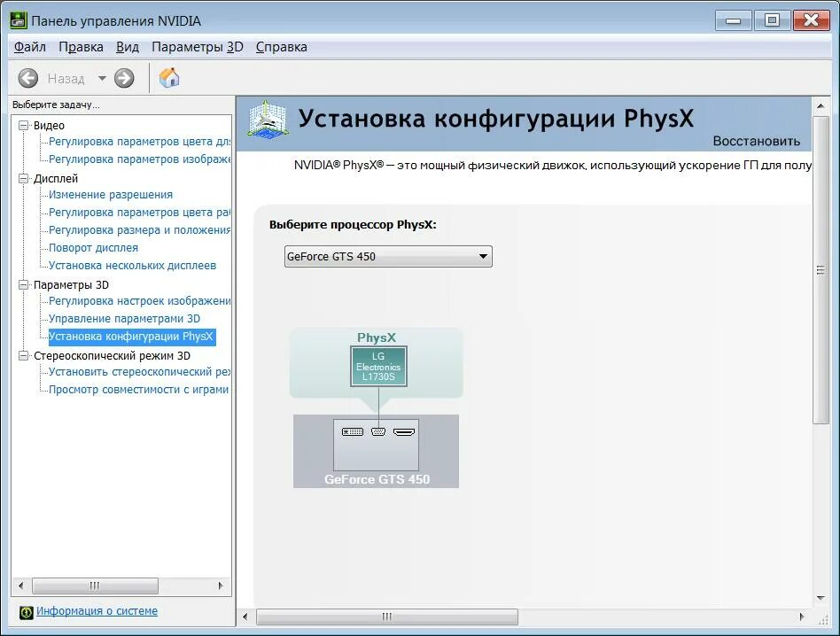Image resolution: width=840 pixels, height=636 pixels.
Task: Open the Справка menu
Action: 281,47
